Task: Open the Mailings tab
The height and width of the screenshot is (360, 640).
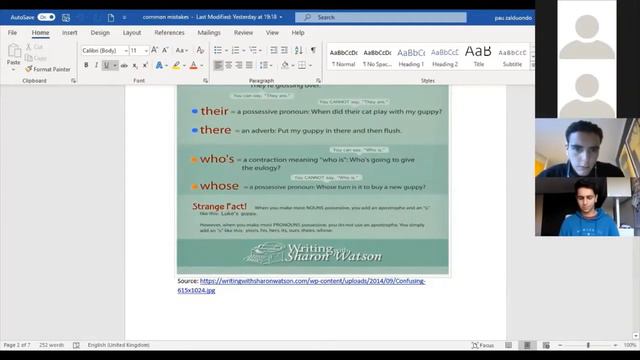Action: click(209, 33)
